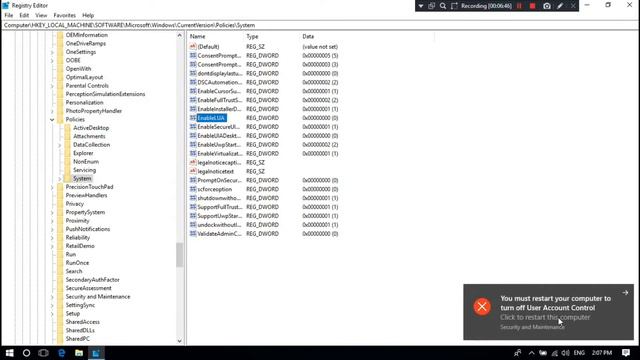Click the (Default) string value icon
This screenshot has height=360, width=640.
click(193, 47)
